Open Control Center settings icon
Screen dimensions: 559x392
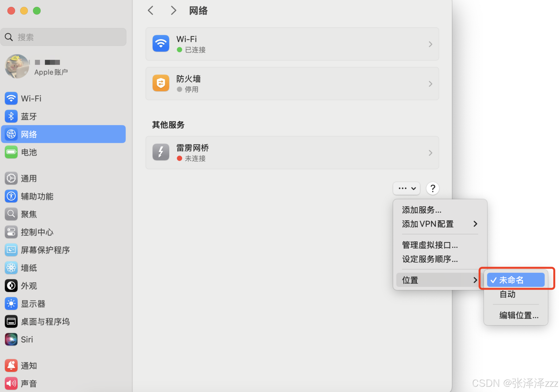click(11, 232)
